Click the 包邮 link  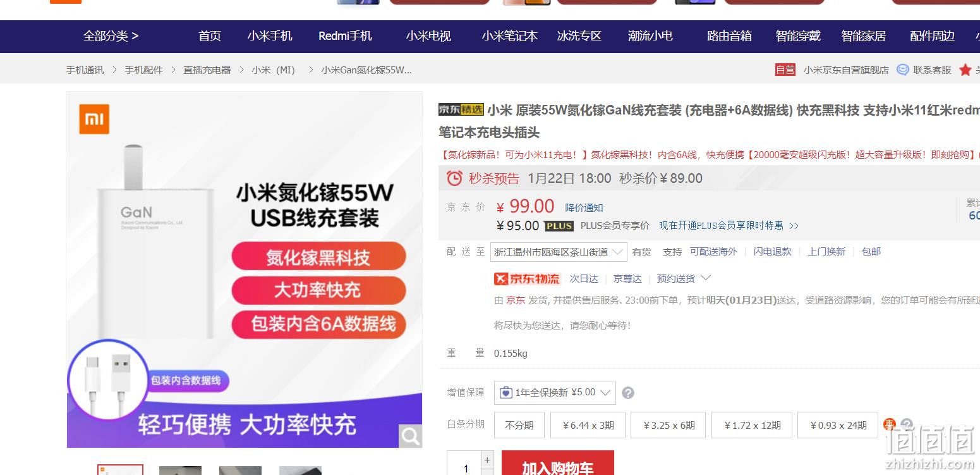point(871,252)
